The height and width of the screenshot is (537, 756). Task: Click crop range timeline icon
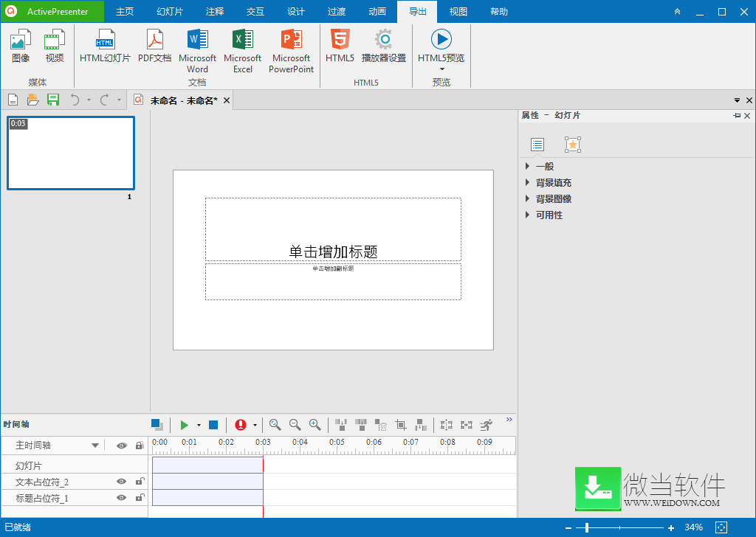[x=401, y=425]
